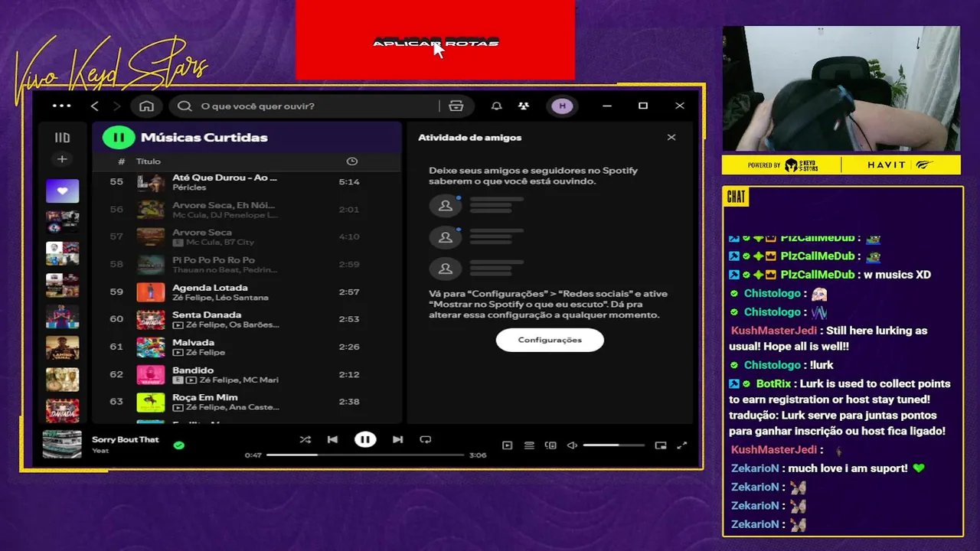Select track Arvore Seca, Eh Nói...
980x551 pixels.
(246, 210)
